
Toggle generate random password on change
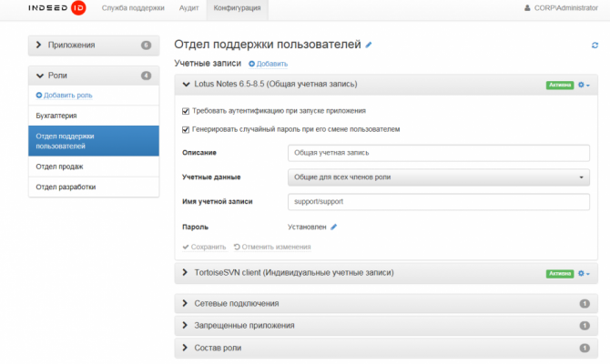(x=186, y=129)
